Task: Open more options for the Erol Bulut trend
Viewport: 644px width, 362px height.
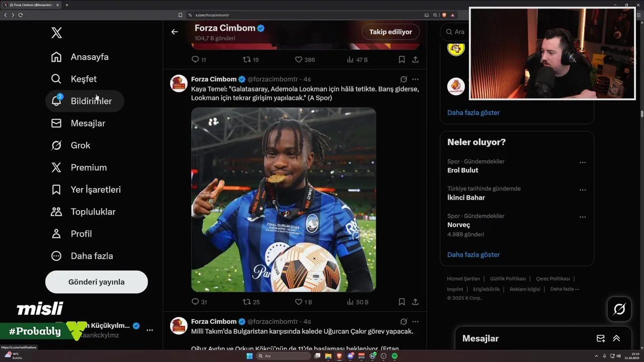Action: coord(583,162)
